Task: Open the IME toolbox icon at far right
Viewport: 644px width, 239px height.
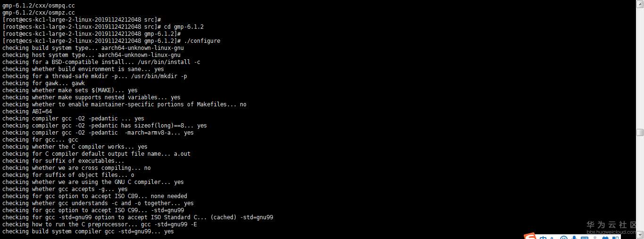Action: coord(616,238)
